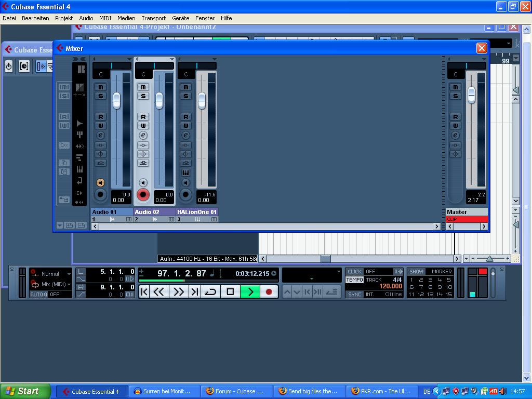Click the SHOW markers button

tap(416, 271)
